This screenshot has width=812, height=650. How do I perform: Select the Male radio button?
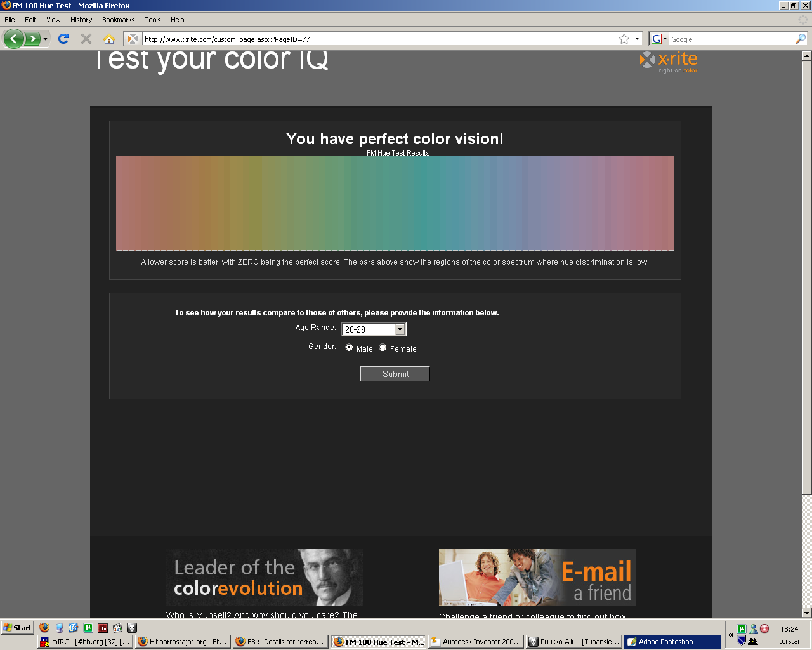click(349, 348)
